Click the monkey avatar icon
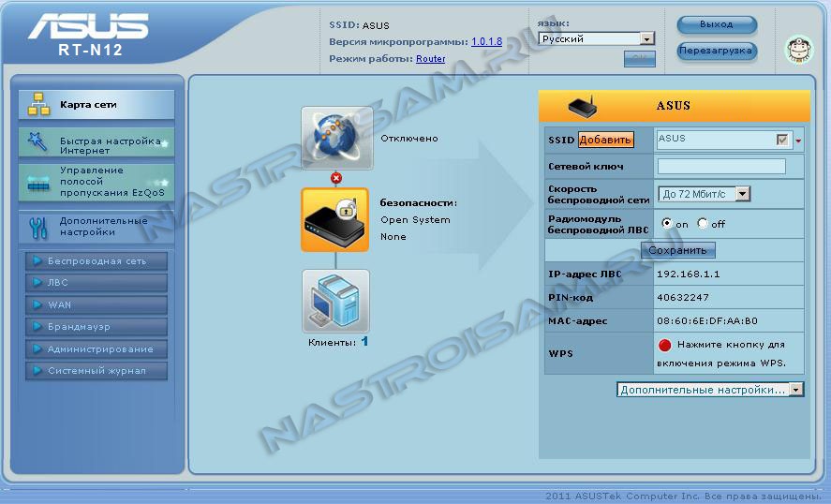The image size is (831, 504). click(x=798, y=50)
